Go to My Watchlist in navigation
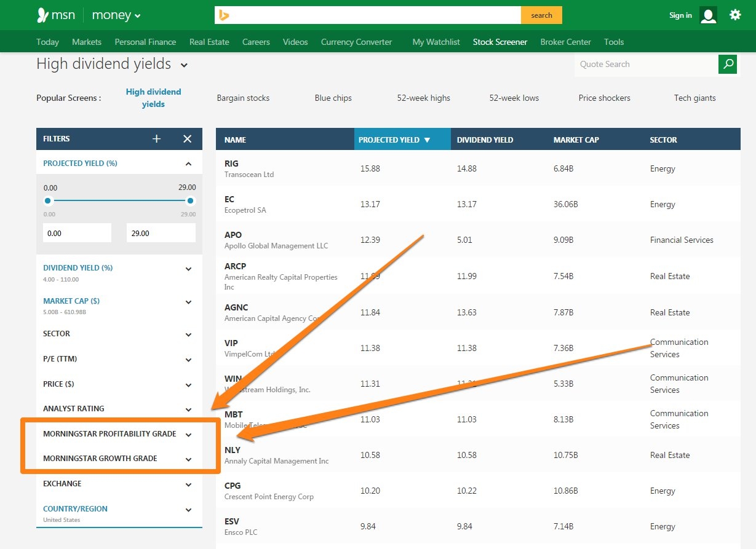 pyautogui.click(x=436, y=42)
